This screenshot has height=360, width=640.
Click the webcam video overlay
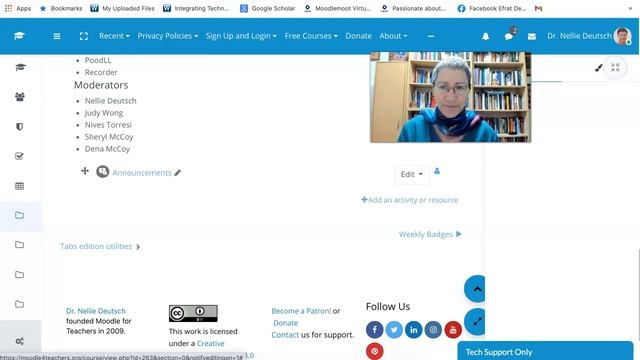(451, 98)
